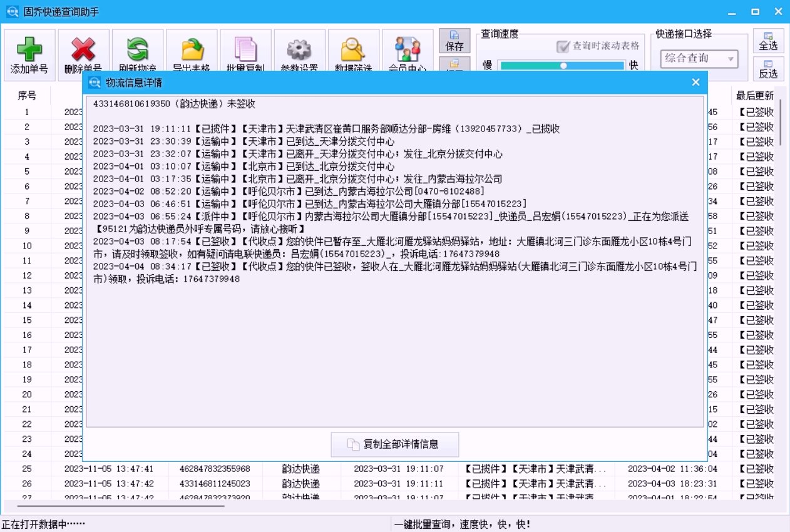The width and height of the screenshot is (790, 532).
Task: Open the 综合查询 interface dropdown
Action: coord(694,59)
